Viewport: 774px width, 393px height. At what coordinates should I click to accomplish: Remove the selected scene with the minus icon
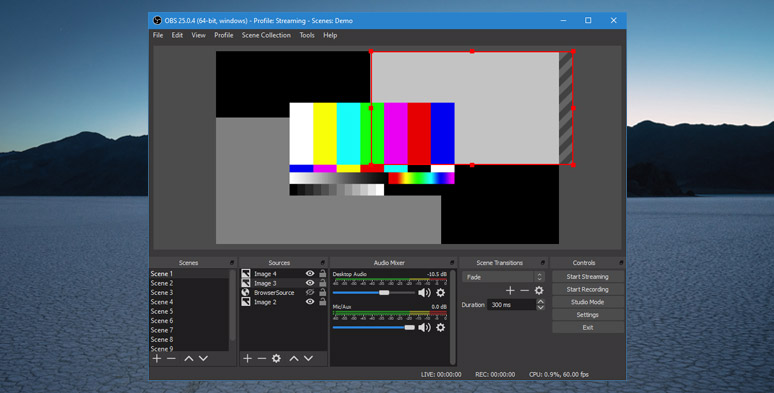pyautogui.click(x=171, y=358)
